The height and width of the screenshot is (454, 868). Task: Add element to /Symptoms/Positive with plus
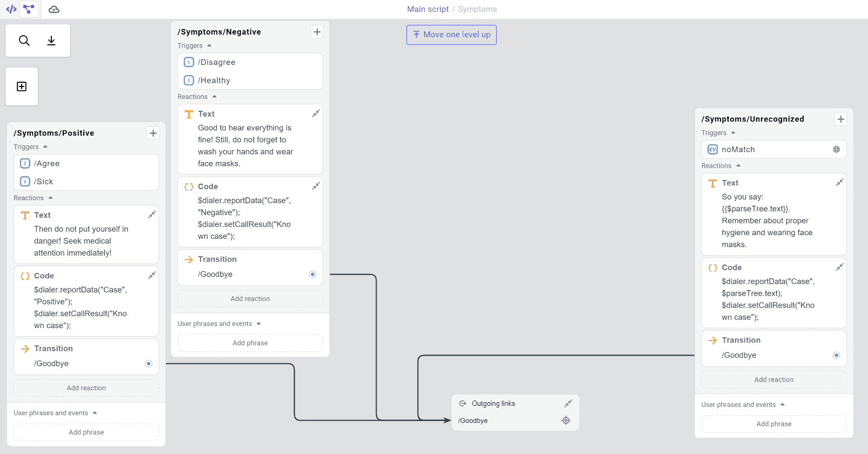[153, 133]
